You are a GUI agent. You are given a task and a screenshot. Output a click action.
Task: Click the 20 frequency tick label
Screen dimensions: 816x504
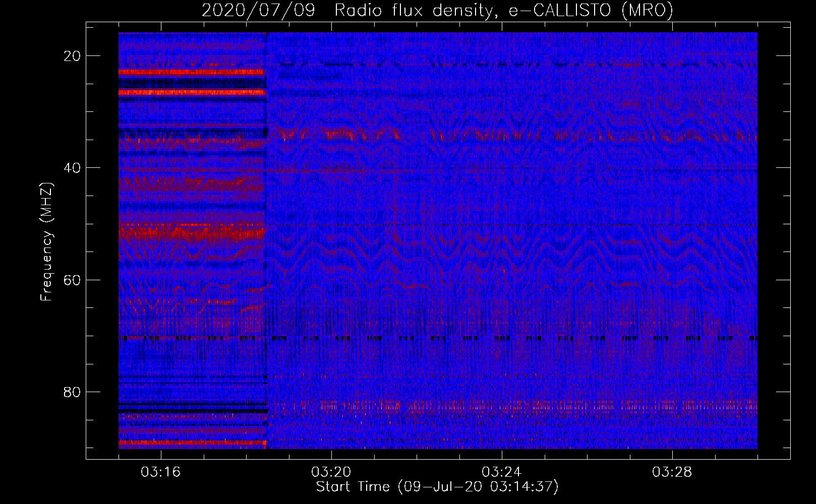click(72, 56)
